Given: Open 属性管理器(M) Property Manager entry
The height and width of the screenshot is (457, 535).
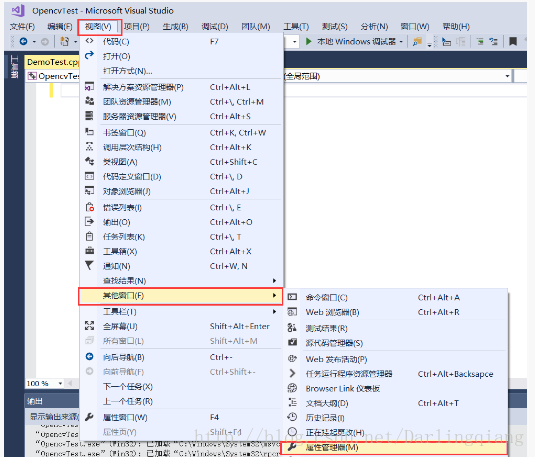Looking at the screenshot, I should point(394,447).
